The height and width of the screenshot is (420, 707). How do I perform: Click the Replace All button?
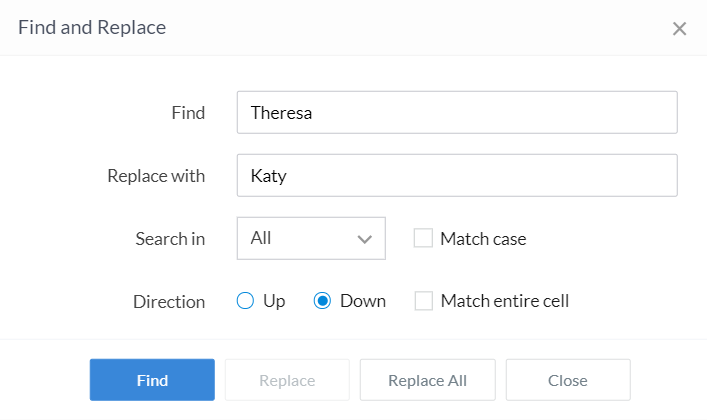pyautogui.click(x=427, y=380)
